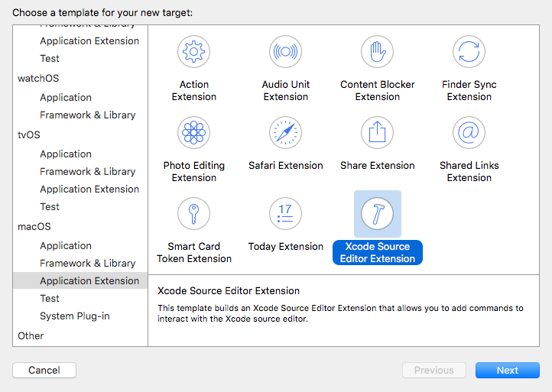Select the Safari Extension compass icon
The height and width of the screenshot is (392, 552).
[285, 133]
